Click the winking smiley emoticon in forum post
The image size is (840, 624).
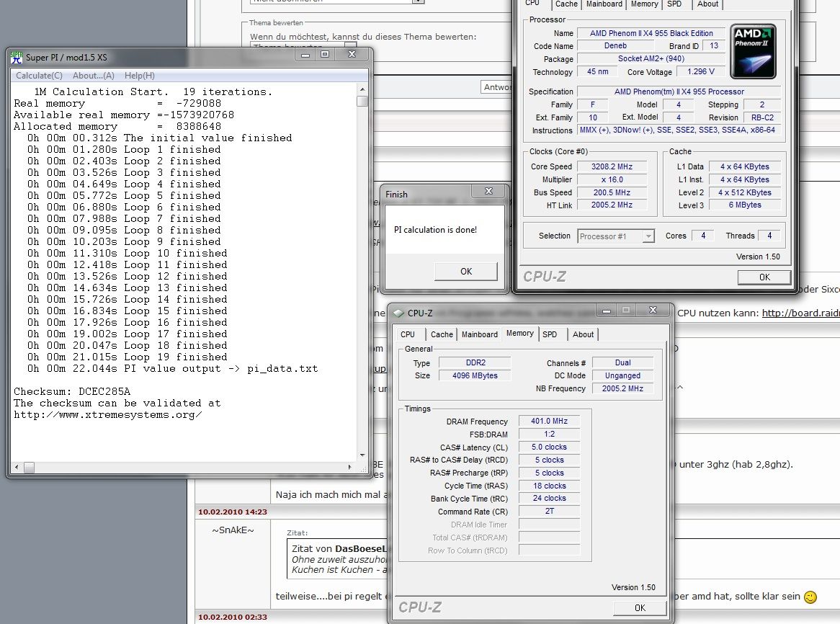[810, 597]
